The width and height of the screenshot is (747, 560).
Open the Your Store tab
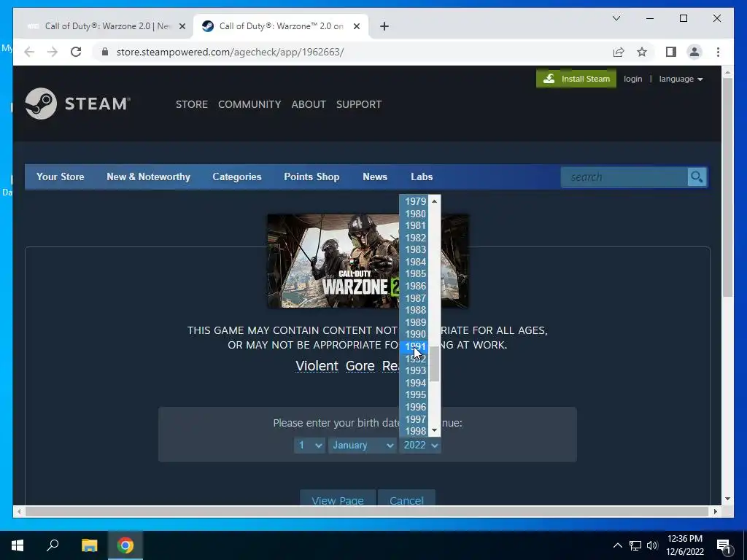[x=60, y=176]
